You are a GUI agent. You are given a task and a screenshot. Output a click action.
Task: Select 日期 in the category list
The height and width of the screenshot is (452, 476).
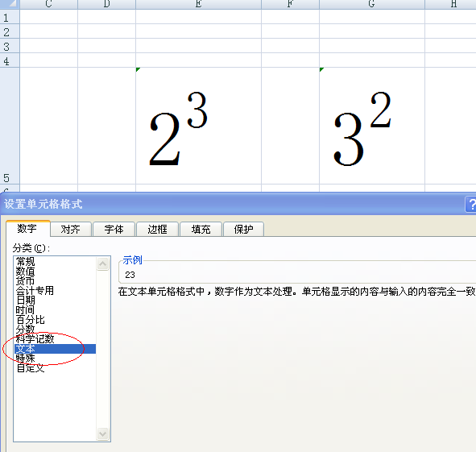56,300
